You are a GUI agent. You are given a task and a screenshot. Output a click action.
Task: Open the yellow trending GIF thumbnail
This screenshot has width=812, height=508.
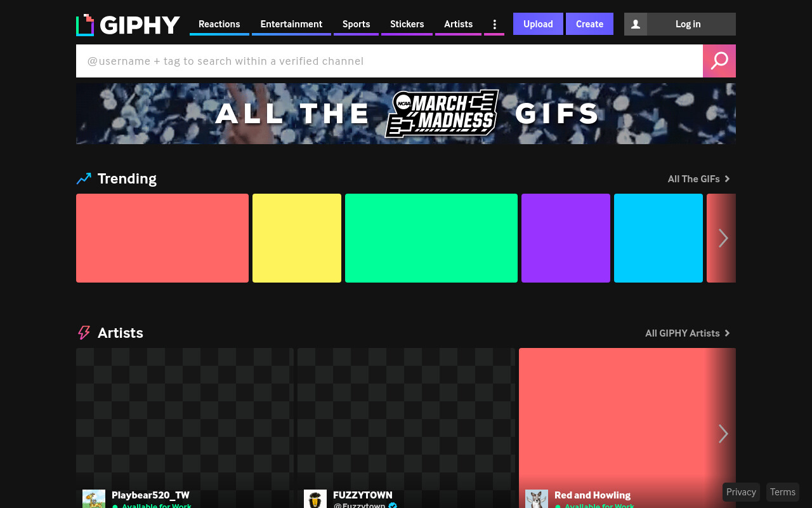297,238
